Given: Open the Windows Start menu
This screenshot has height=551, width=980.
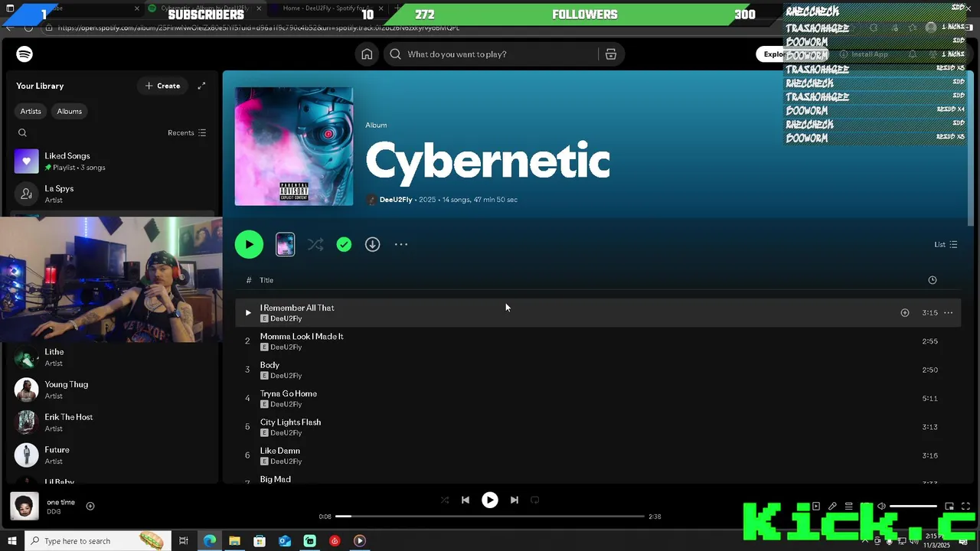Looking at the screenshot, I should [x=11, y=541].
